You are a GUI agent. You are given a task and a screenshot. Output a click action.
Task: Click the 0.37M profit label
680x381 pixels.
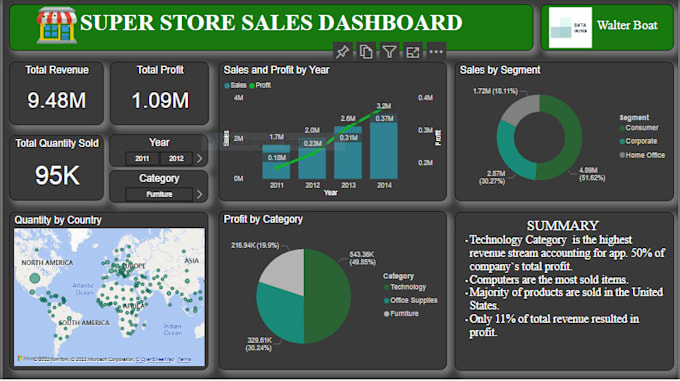pos(385,118)
